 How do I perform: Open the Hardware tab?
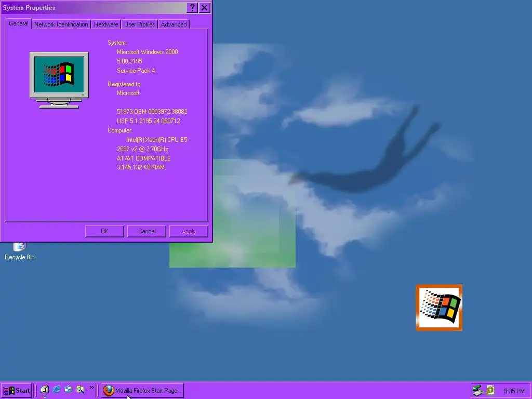[x=106, y=24]
